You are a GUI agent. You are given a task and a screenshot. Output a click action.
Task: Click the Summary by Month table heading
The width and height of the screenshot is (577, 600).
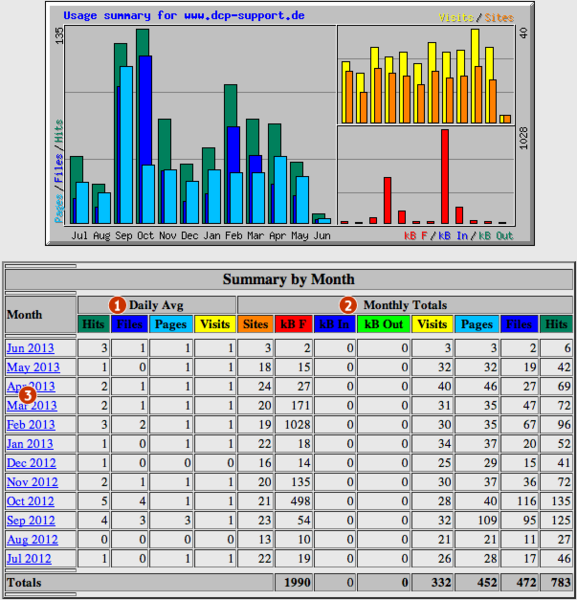(288, 279)
